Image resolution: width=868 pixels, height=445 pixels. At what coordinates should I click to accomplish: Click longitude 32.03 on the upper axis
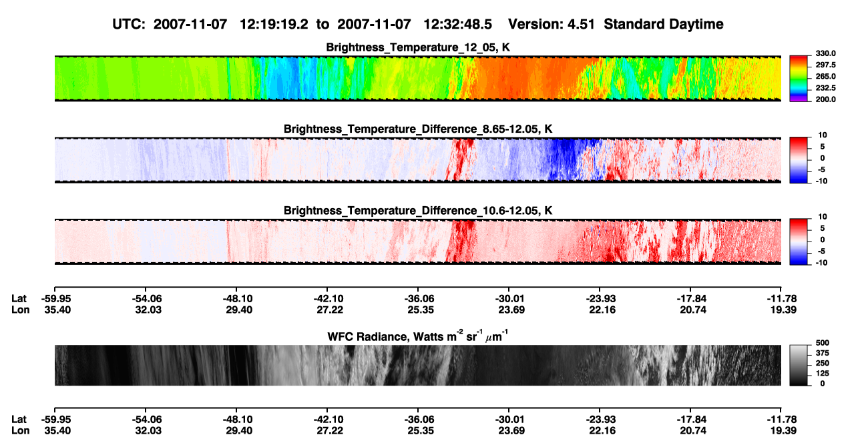[147, 309]
